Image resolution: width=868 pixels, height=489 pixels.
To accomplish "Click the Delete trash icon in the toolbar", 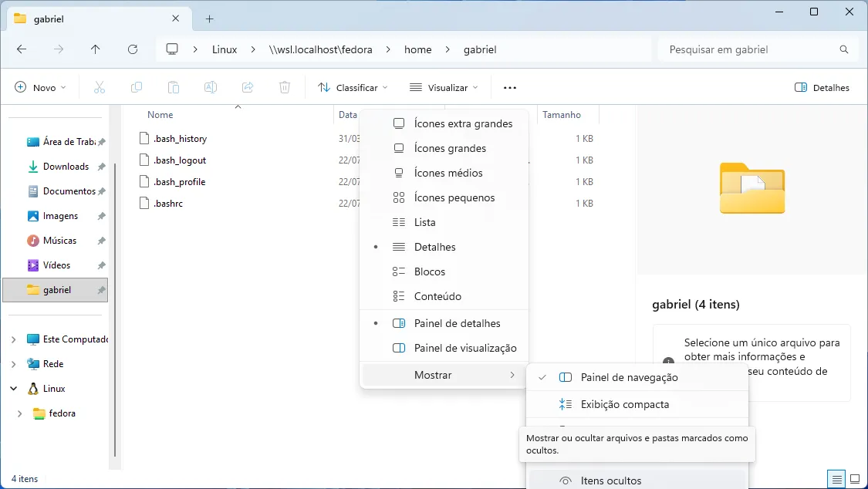I will click(284, 86).
